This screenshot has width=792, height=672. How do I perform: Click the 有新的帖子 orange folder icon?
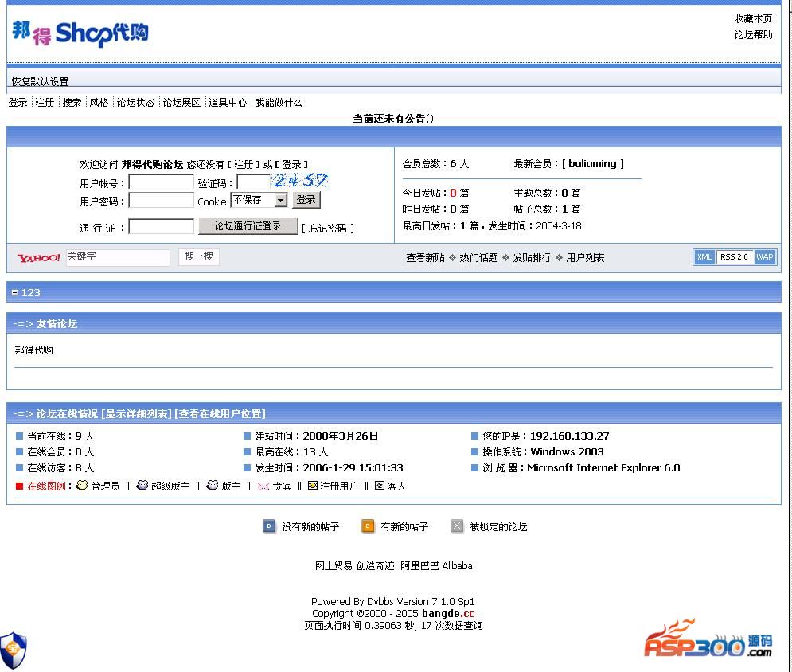[x=369, y=526]
